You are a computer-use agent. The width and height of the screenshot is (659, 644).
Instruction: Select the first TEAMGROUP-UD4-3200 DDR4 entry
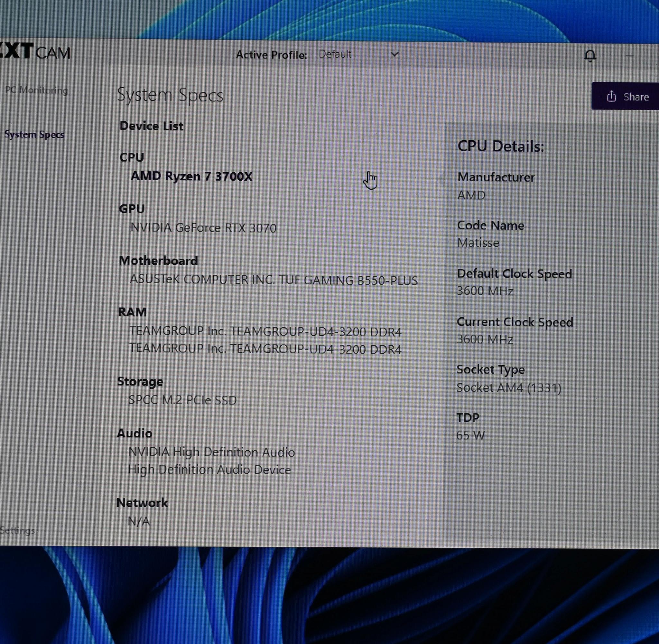coord(265,331)
